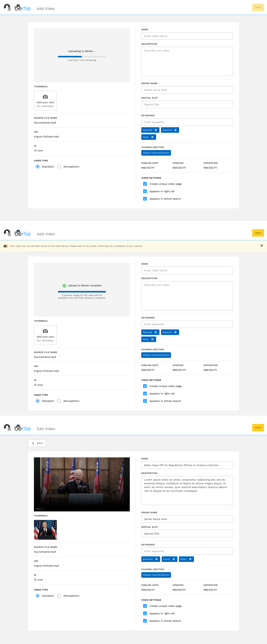
Task: Click the faded SAVE button on uploading screen
Action: click(x=258, y=8)
